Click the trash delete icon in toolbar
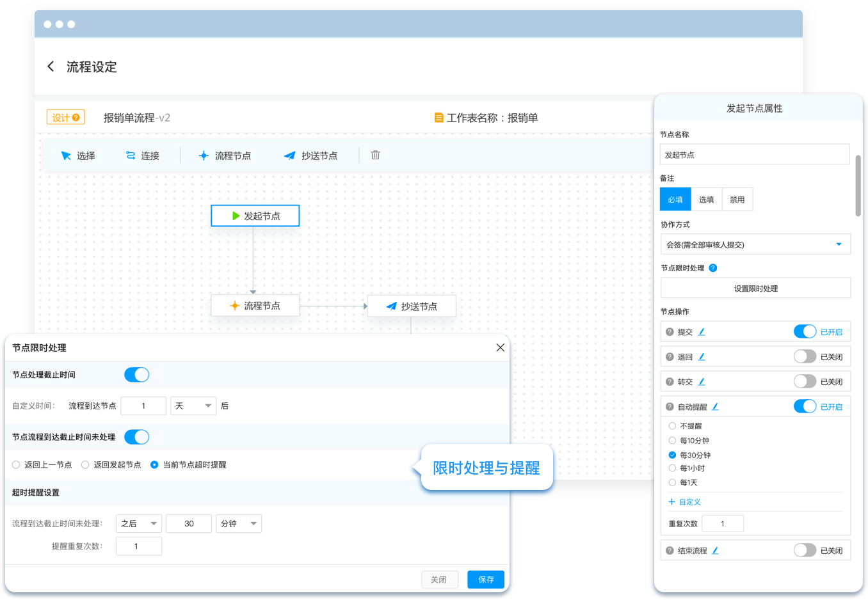This screenshot has width=868, height=600. pyautogui.click(x=375, y=155)
